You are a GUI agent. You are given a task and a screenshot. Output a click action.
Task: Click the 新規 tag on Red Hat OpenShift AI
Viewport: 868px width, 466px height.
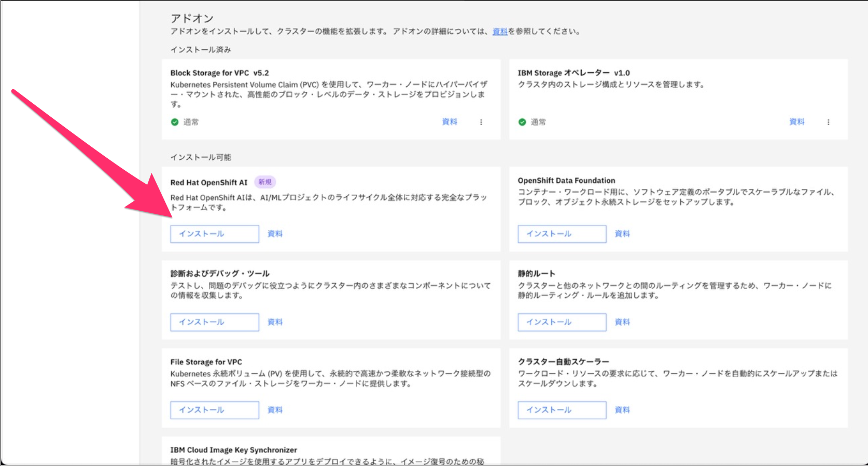265,182
